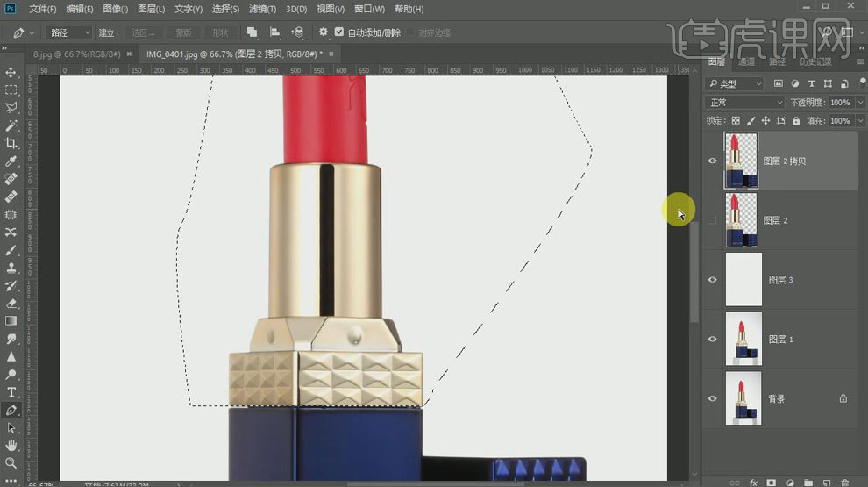Viewport: 868px width, 487px height.
Task: Select the Sharpen tool in toolbox
Action: pos(11,356)
